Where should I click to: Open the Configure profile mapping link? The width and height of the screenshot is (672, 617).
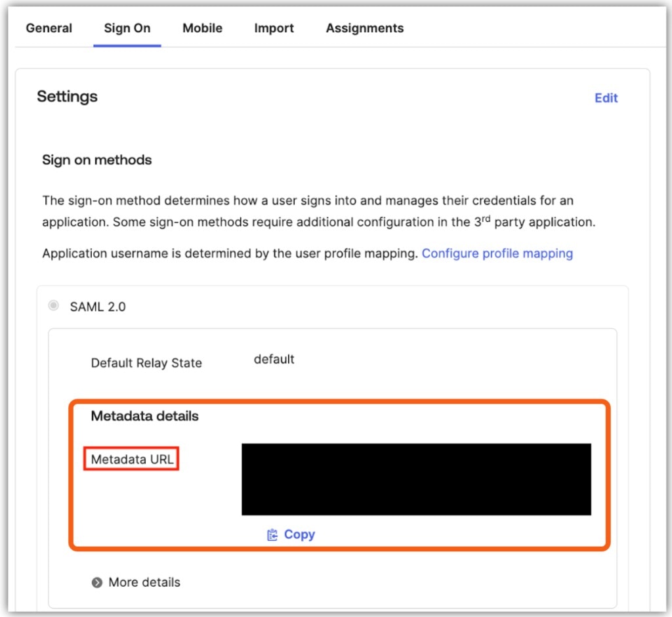click(x=497, y=253)
